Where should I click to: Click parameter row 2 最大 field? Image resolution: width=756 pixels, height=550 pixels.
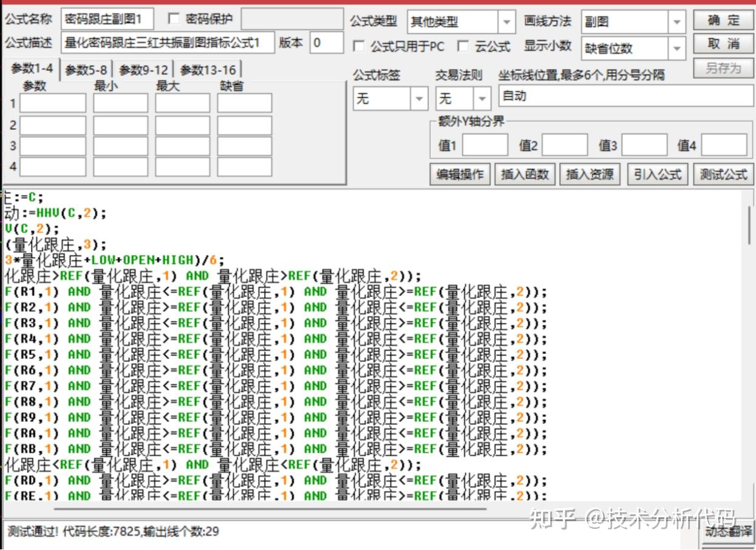[182, 126]
